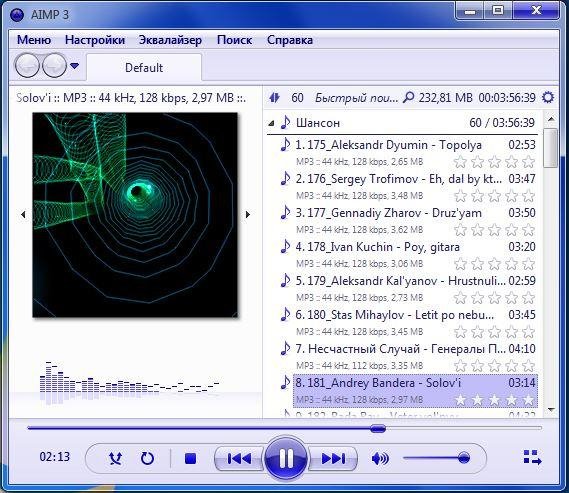Click note icon of Topolya track
This screenshot has width=569, height=493.
pyautogui.click(x=286, y=144)
